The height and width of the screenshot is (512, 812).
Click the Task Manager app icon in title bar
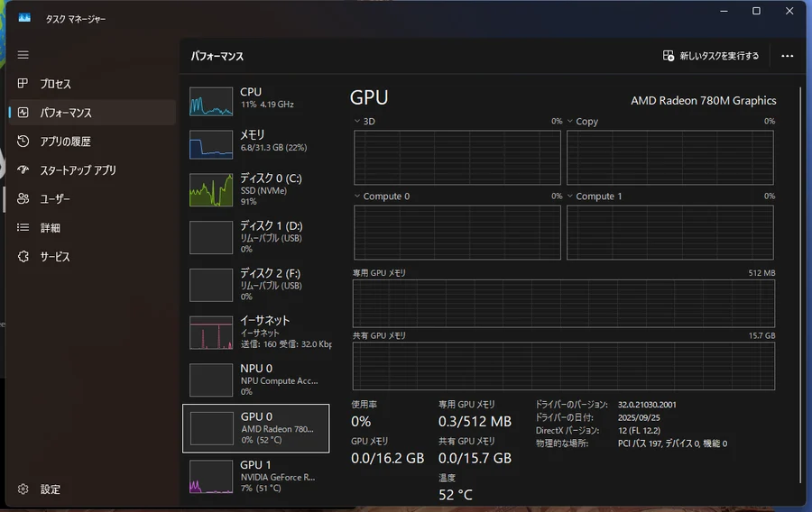24,18
